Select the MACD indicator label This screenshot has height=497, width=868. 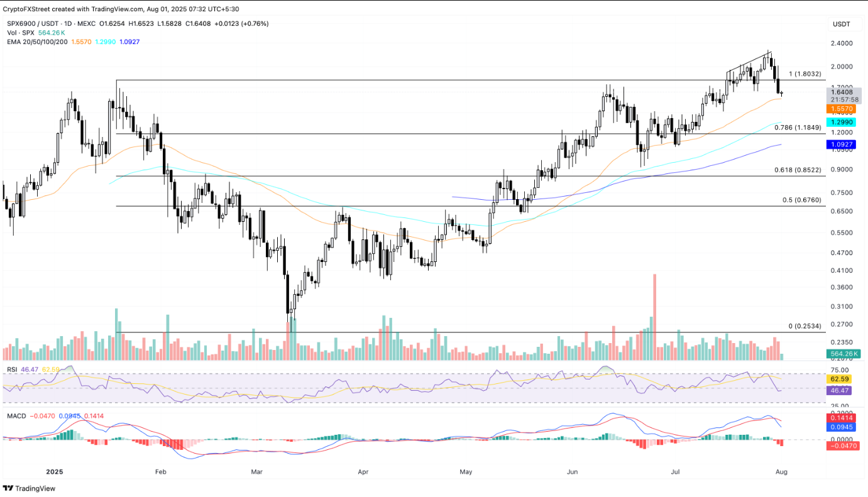click(x=15, y=416)
